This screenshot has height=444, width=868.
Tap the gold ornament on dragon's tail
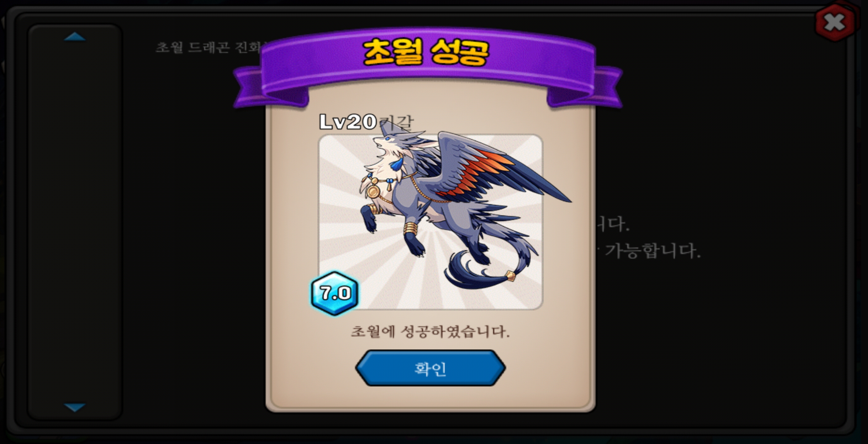point(510,276)
